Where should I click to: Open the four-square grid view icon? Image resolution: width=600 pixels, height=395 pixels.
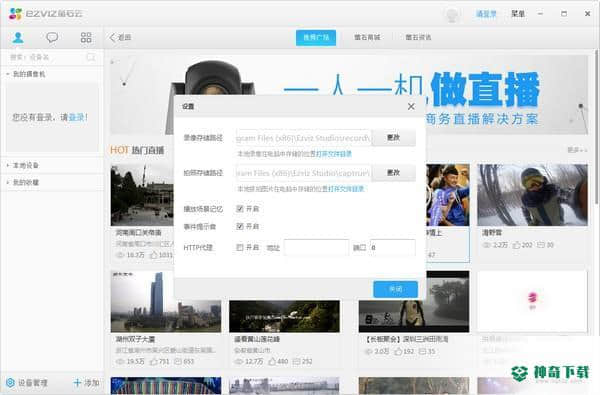(86, 38)
